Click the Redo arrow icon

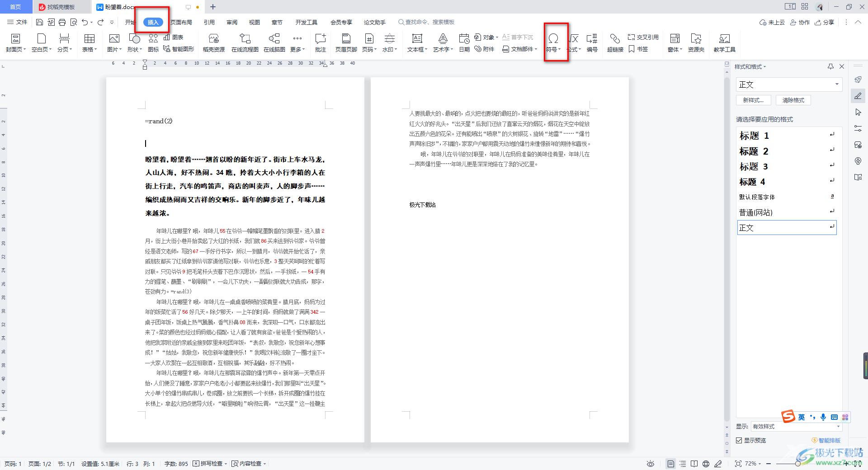(100, 22)
